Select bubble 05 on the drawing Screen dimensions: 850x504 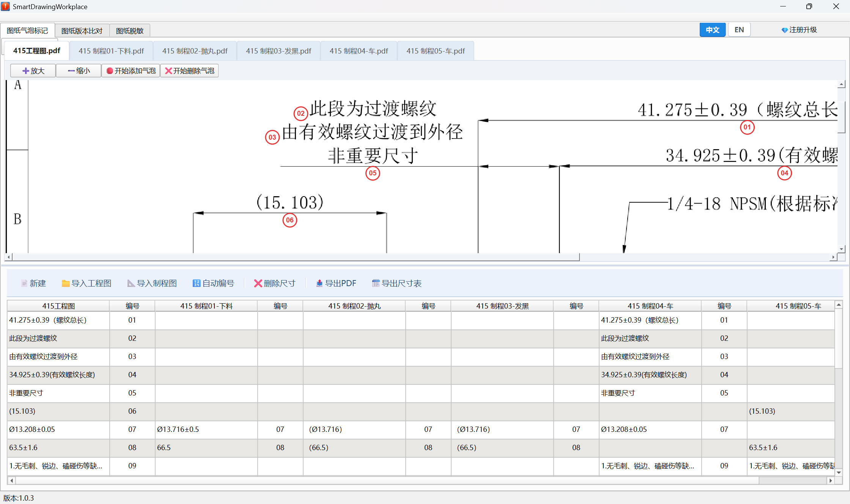click(x=373, y=173)
